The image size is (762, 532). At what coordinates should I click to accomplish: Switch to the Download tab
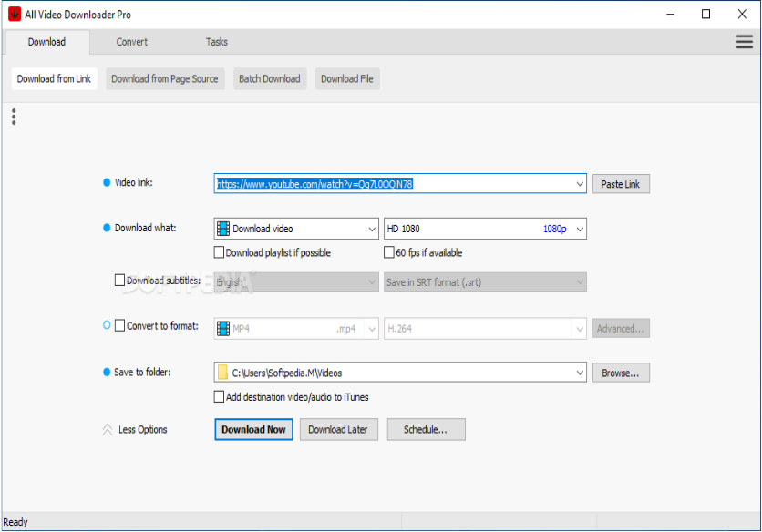pos(46,42)
